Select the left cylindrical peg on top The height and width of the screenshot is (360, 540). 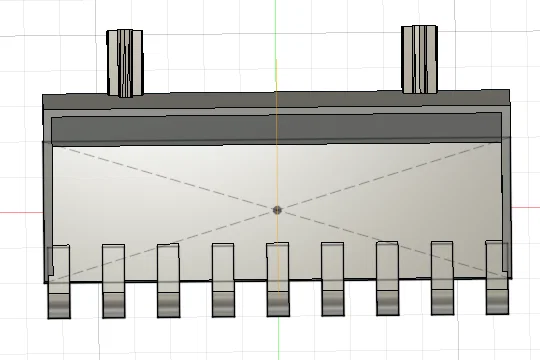pyautogui.click(x=125, y=63)
